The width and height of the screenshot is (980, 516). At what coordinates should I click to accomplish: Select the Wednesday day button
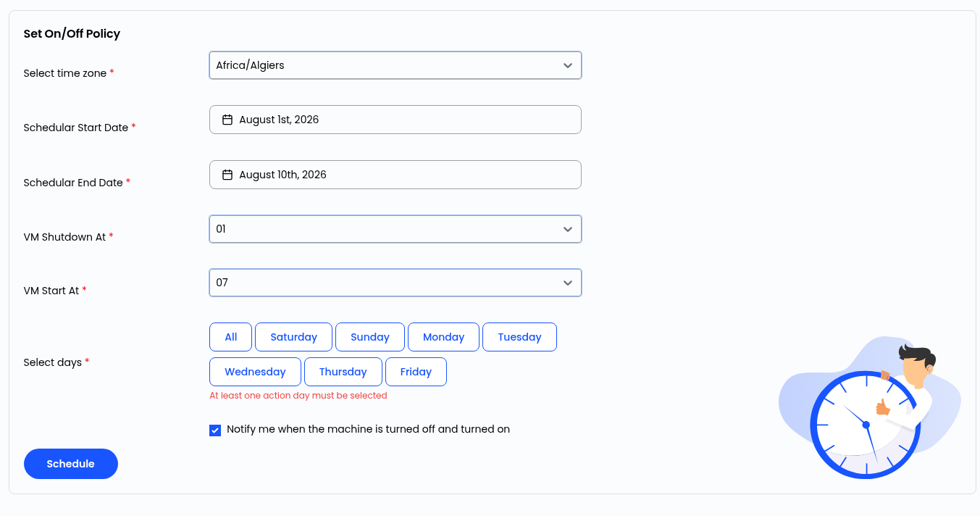tap(255, 372)
